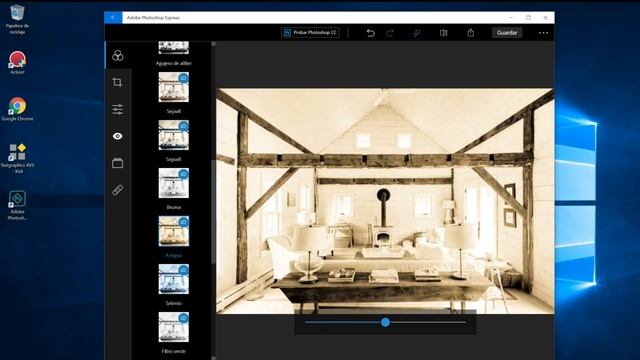Click the look intensity slider handle

[385, 322]
